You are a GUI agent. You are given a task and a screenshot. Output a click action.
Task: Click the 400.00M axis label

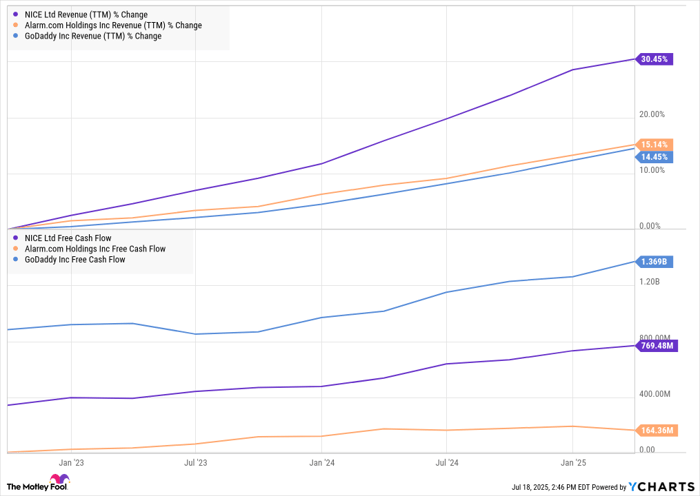pyautogui.click(x=654, y=394)
